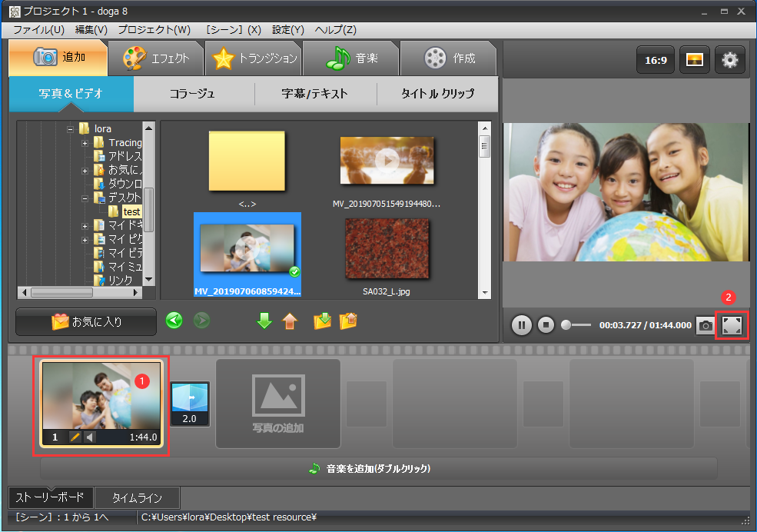Collapse the lora folder in the tree

(71, 129)
